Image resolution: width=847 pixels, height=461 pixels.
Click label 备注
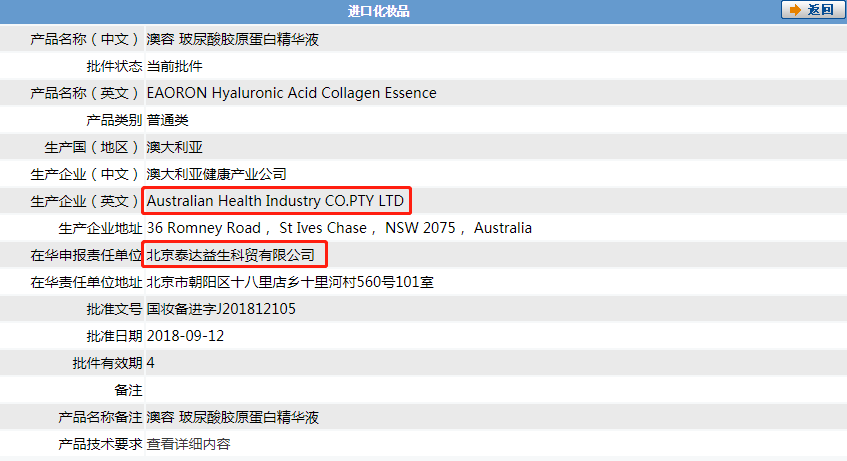pyautogui.click(x=129, y=390)
